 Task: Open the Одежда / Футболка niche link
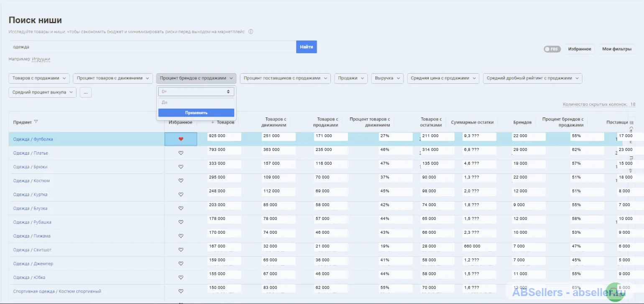[x=33, y=139]
